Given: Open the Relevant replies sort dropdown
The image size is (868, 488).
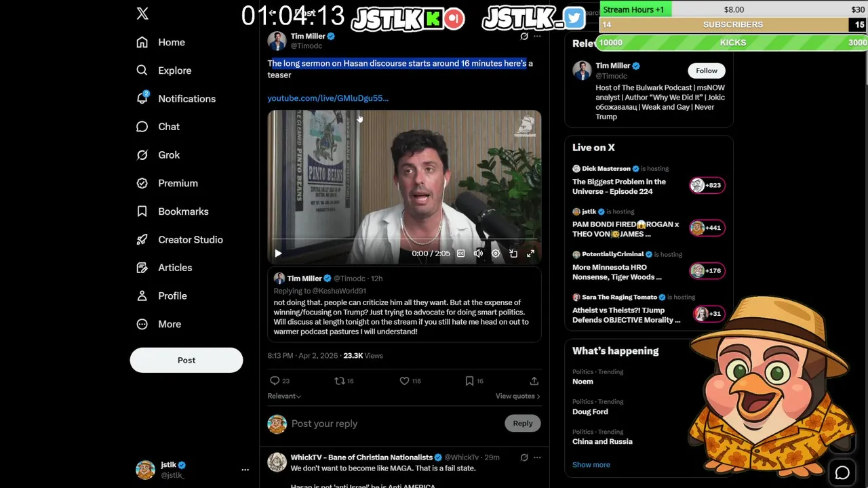Looking at the screenshot, I should [284, 396].
